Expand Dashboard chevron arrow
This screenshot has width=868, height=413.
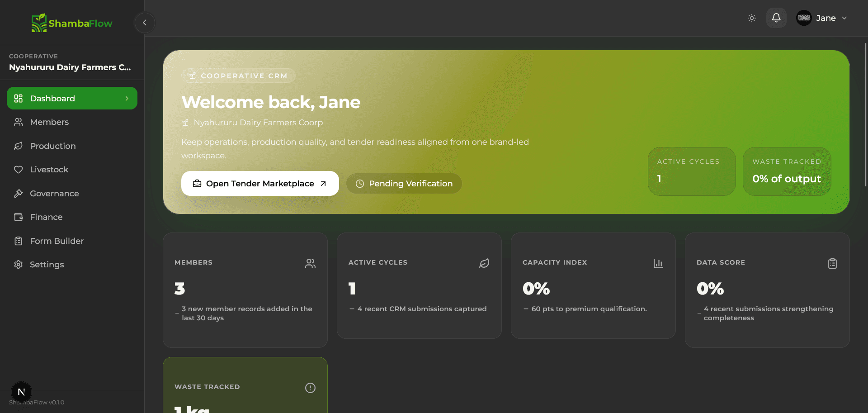click(x=127, y=98)
